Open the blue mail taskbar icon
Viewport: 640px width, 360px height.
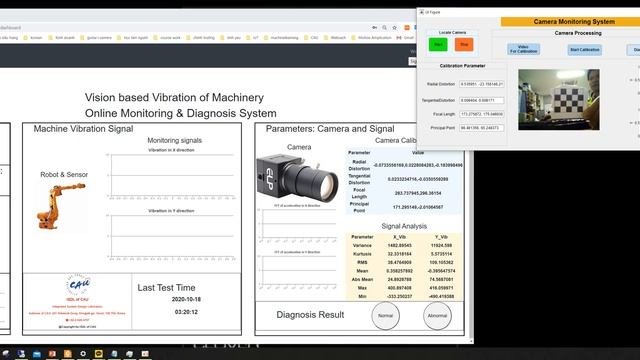[x=37, y=353]
